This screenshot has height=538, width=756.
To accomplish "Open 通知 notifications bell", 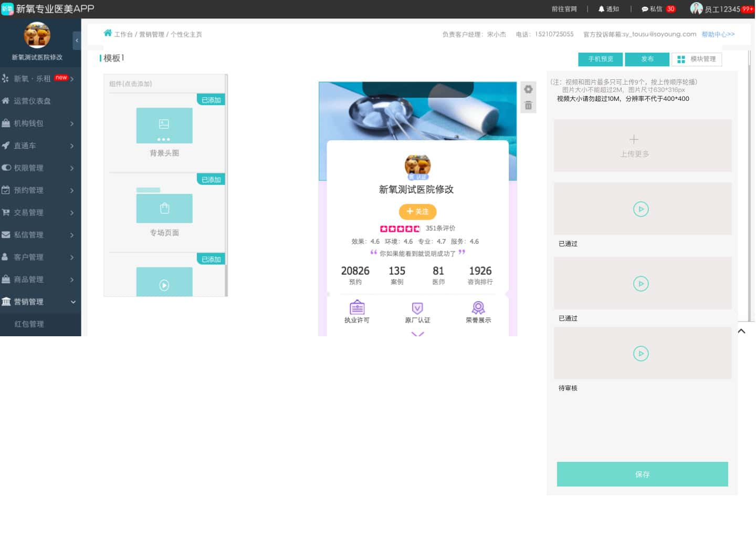I will 608,9.
